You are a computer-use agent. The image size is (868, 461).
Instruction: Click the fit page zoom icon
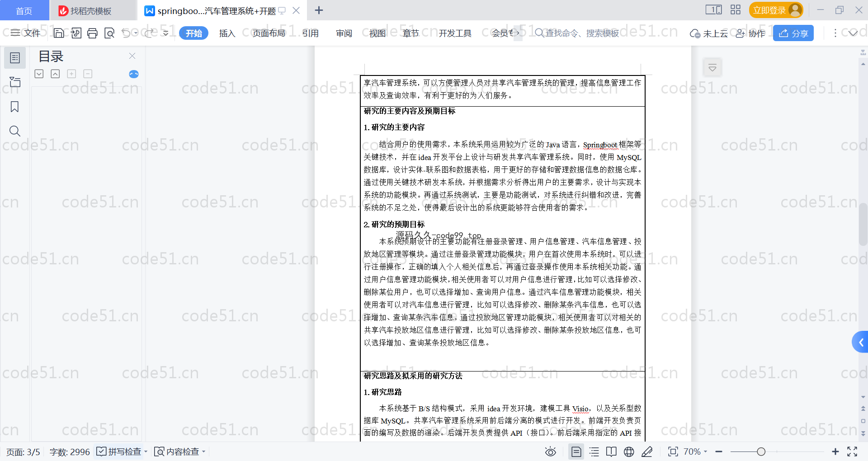coord(673,452)
